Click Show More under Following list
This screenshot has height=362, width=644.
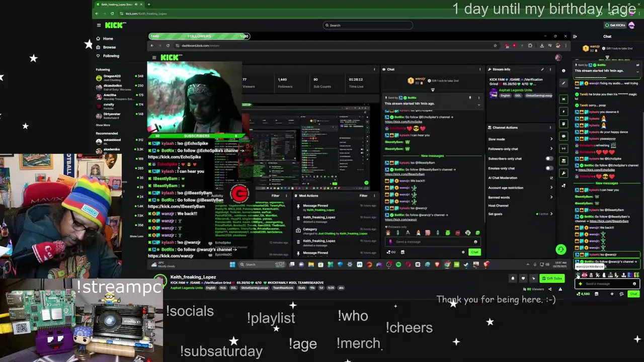click(103, 125)
